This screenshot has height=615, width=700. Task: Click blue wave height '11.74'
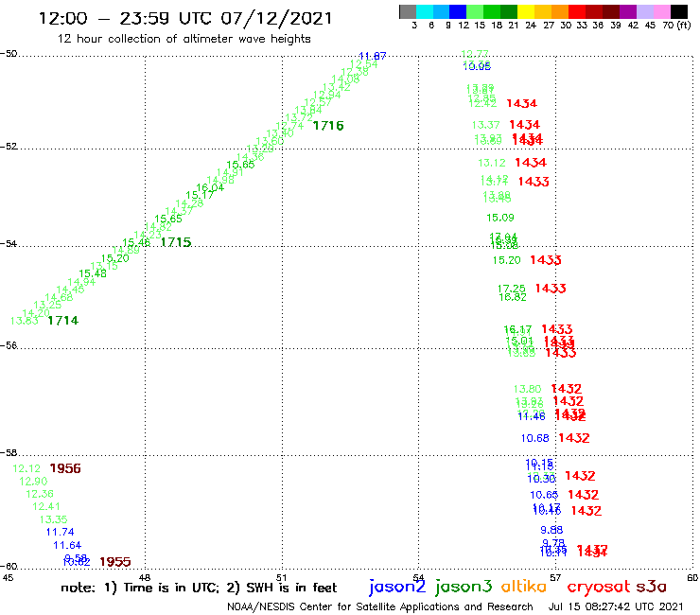(x=60, y=532)
